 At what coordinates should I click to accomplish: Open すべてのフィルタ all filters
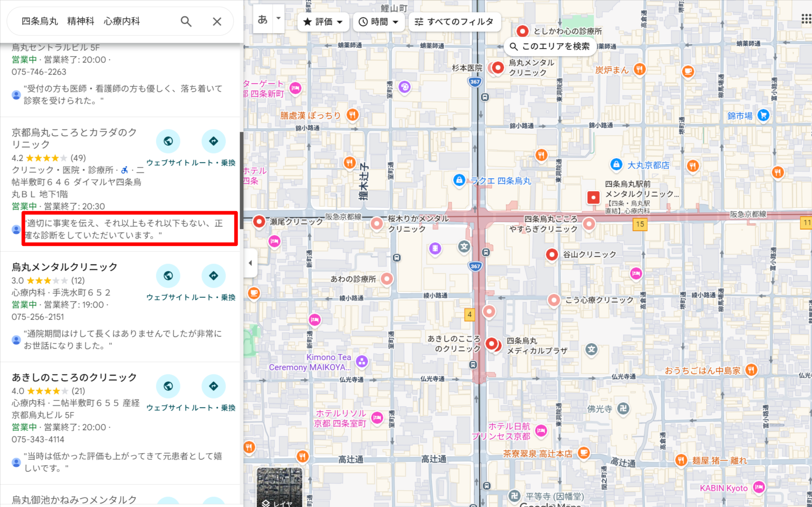tap(454, 22)
